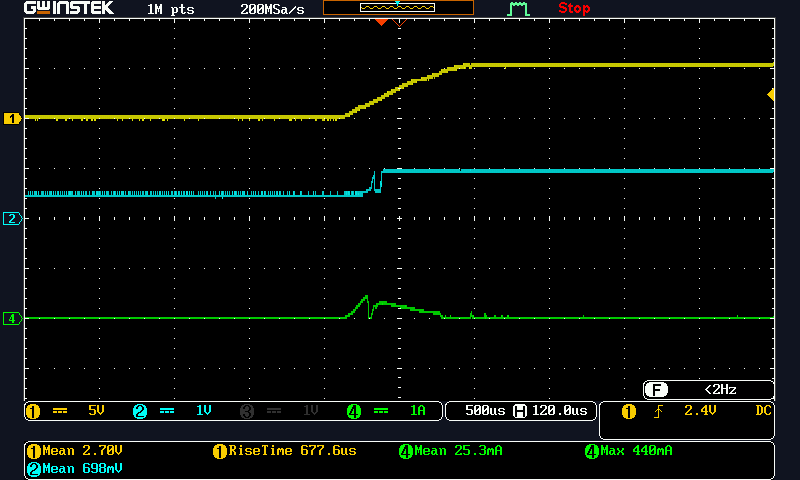Viewport: 800px width, 480px height.
Task: Click the green acquisition mode waveform icon
Action: coord(518,9)
